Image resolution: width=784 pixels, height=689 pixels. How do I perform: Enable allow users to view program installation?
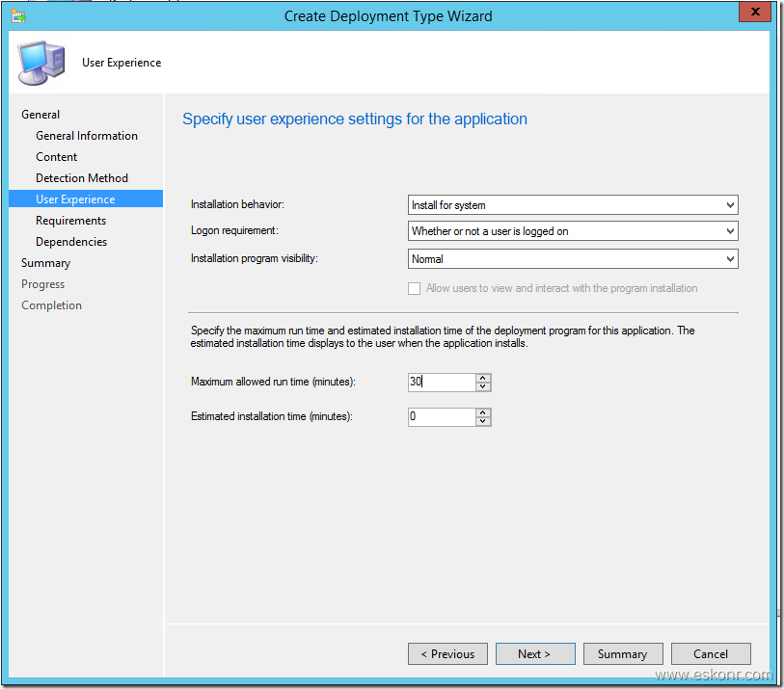[x=415, y=288]
